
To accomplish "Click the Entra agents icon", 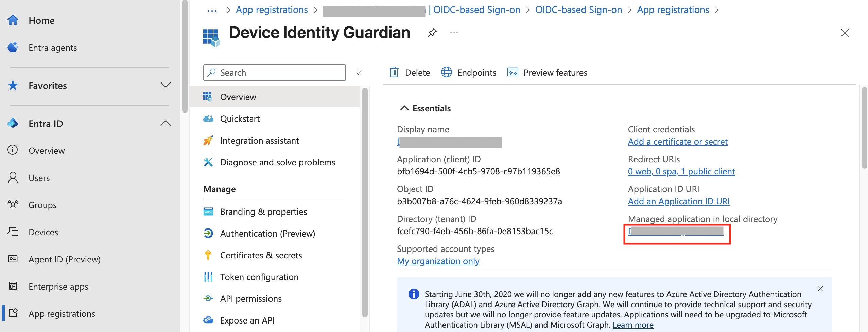I will pyautogui.click(x=13, y=48).
